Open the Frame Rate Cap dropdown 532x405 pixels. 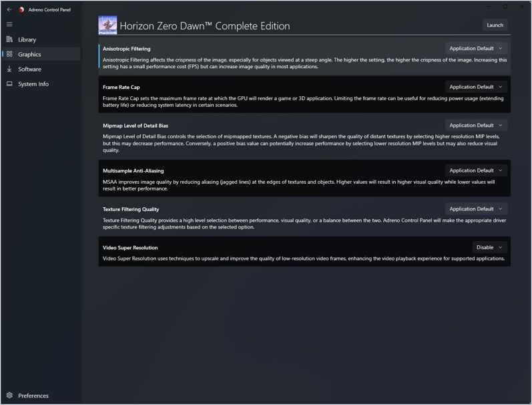pyautogui.click(x=476, y=87)
